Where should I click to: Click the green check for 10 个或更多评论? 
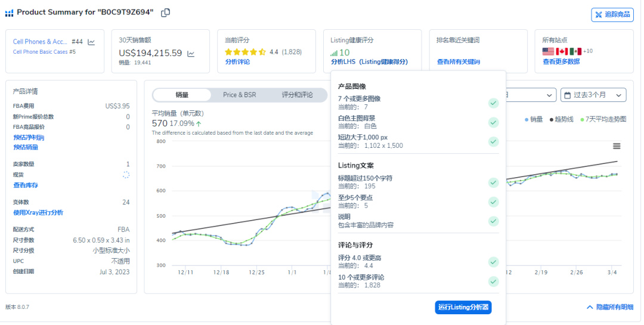(493, 281)
